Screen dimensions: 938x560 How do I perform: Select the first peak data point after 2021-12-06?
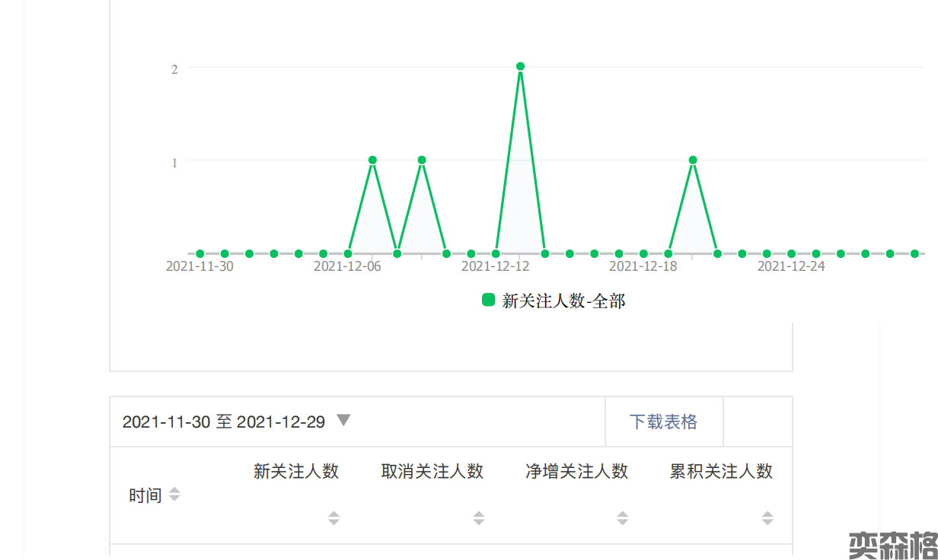click(x=372, y=161)
